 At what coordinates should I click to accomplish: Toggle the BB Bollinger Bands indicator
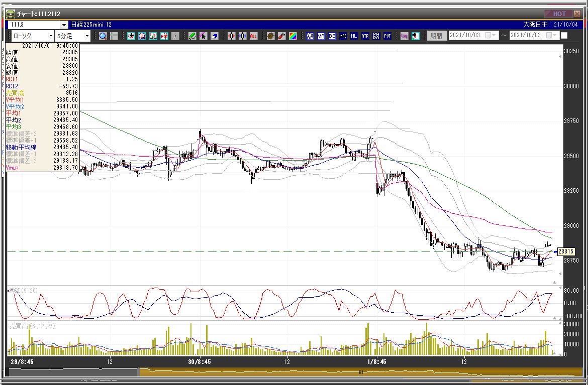332,36
